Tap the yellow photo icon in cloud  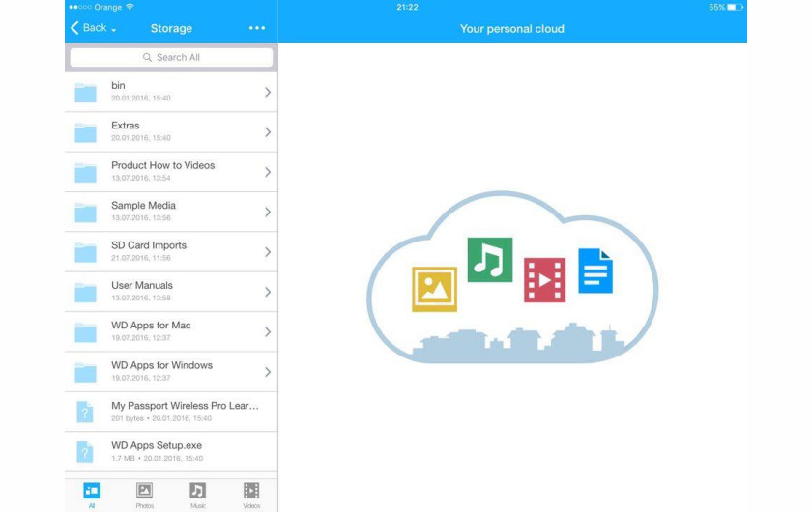coord(434,289)
